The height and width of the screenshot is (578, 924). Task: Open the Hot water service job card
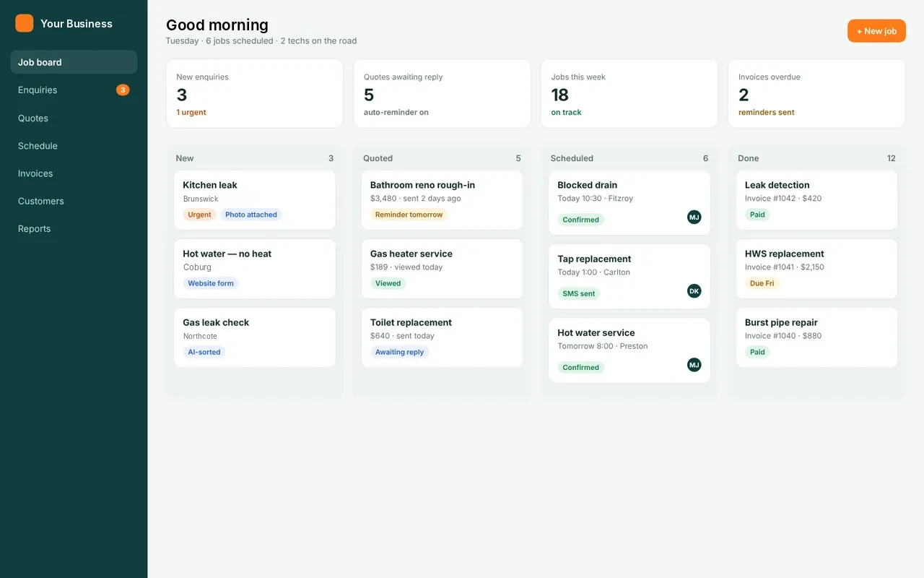click(x=629, y=350)
